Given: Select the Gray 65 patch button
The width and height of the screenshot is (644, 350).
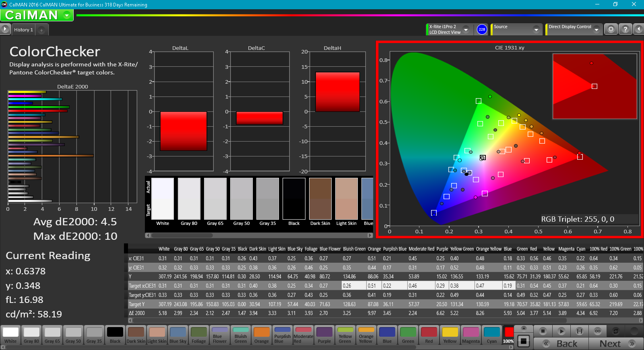Looking at the screenshot, I should pyautogui.click(x=52, y=335).
